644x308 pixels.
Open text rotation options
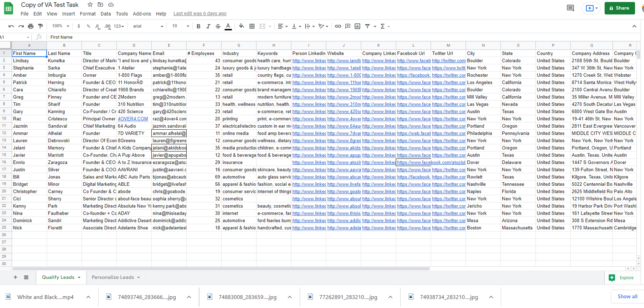click(x=323, y=26)
